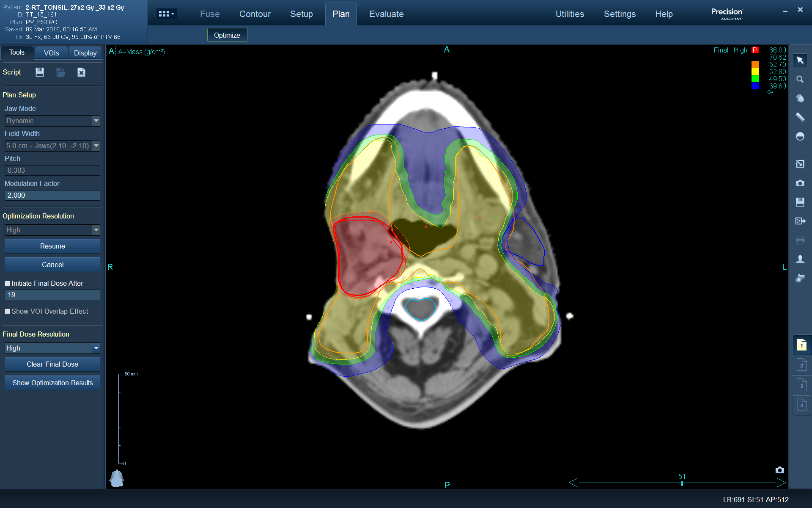The image size is (812, 508).
Task: Click the viewport A label icon
Action: click(111, 52)
